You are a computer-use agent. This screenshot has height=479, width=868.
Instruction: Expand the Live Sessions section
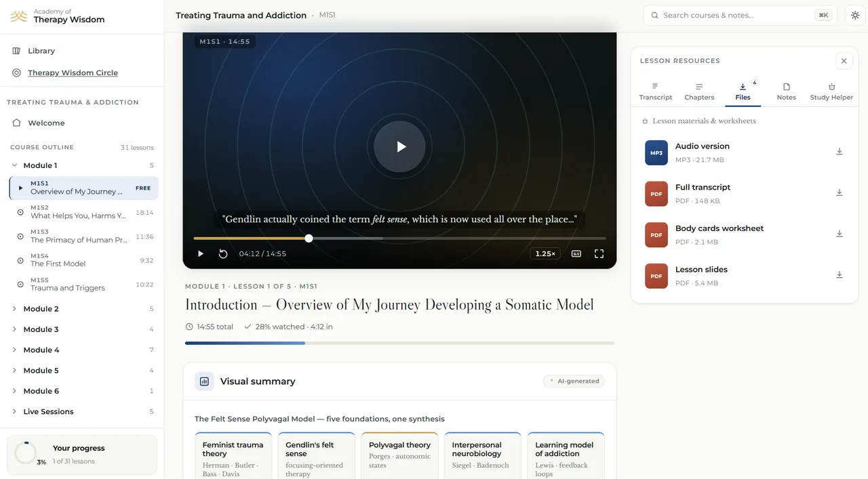[x=81, y=412]
